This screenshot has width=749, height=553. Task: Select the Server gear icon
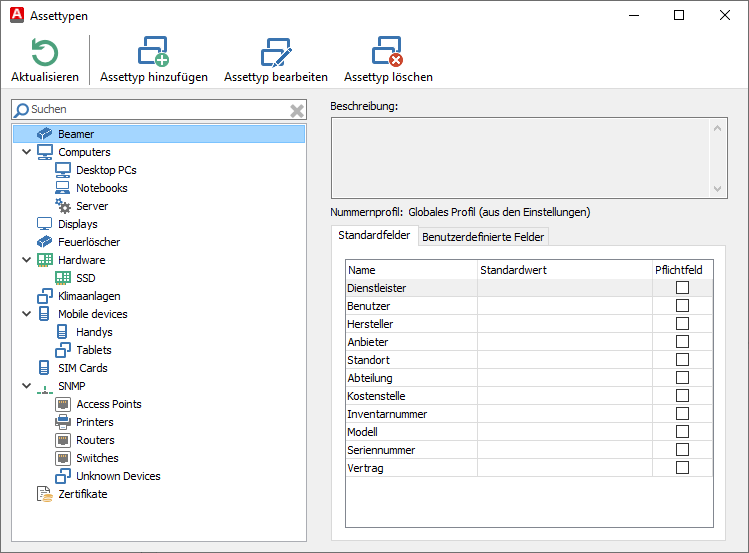click(x=63, y=206)
